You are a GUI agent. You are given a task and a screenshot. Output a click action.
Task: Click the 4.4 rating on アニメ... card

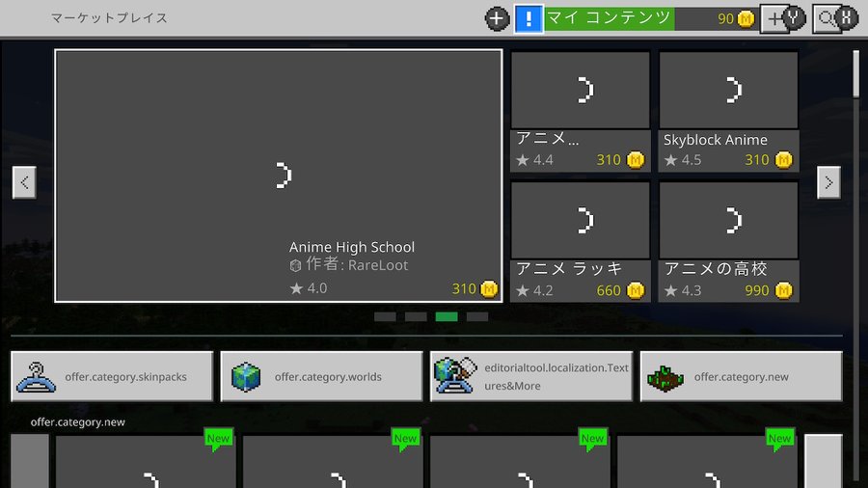coord(534,160)
